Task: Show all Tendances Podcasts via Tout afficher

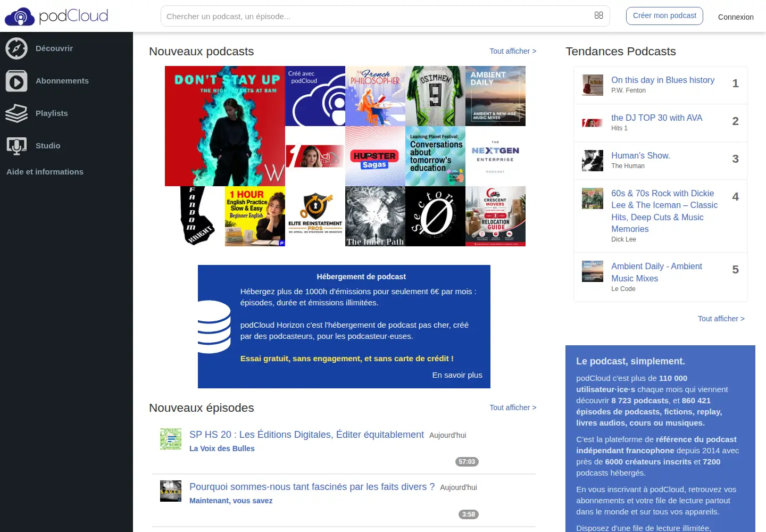Action: tap(721, 319)
